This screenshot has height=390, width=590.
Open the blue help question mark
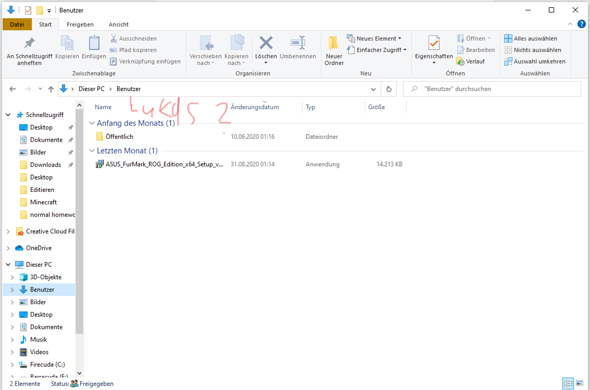click(581, 24)
